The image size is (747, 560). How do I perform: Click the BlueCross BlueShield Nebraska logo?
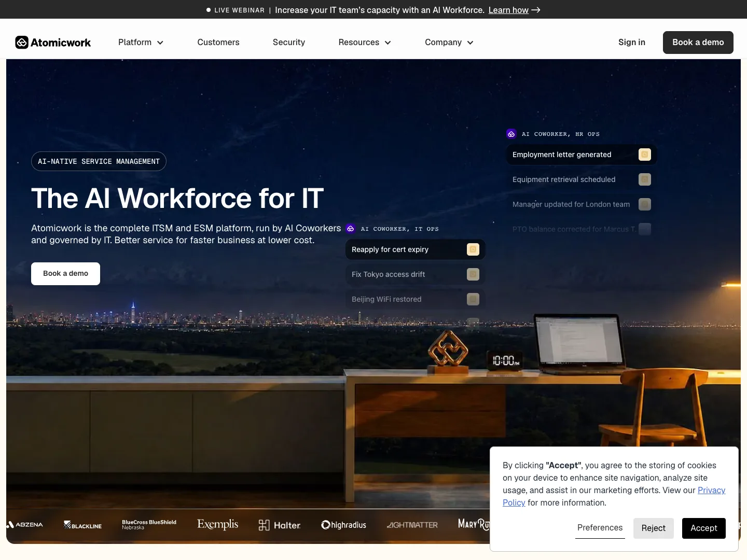point(149,525)
